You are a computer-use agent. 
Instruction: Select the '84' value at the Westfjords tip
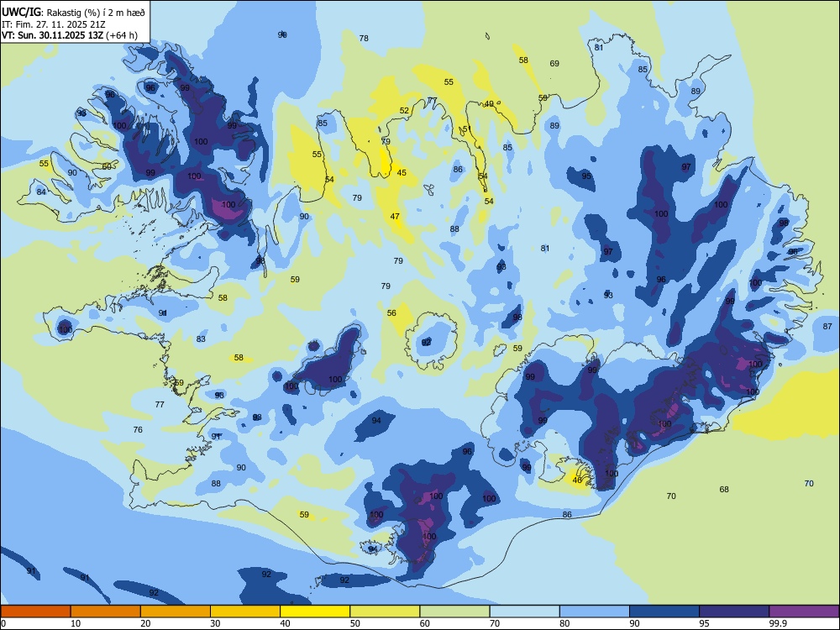pyautogui.click(x=41, y=192)
